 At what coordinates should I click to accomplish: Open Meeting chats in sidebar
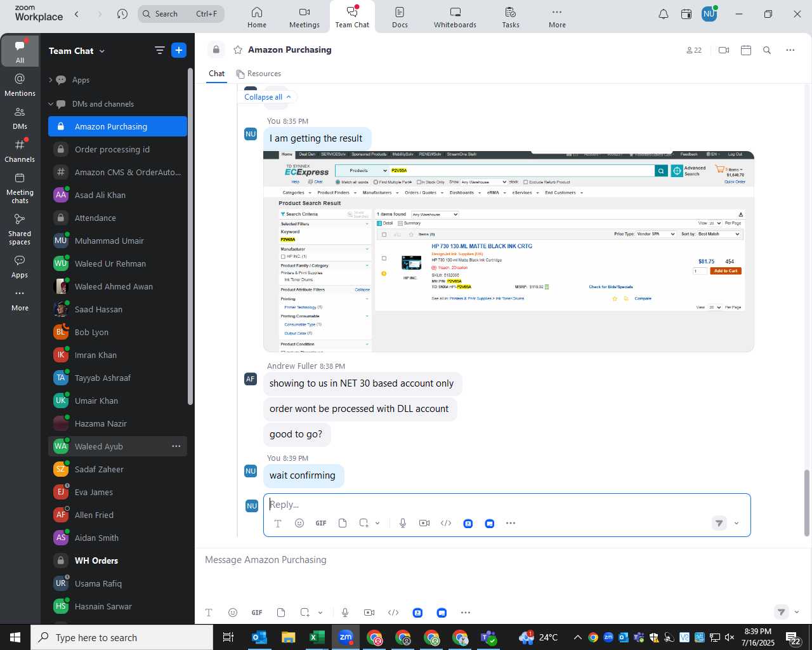(x=20, y=188)
